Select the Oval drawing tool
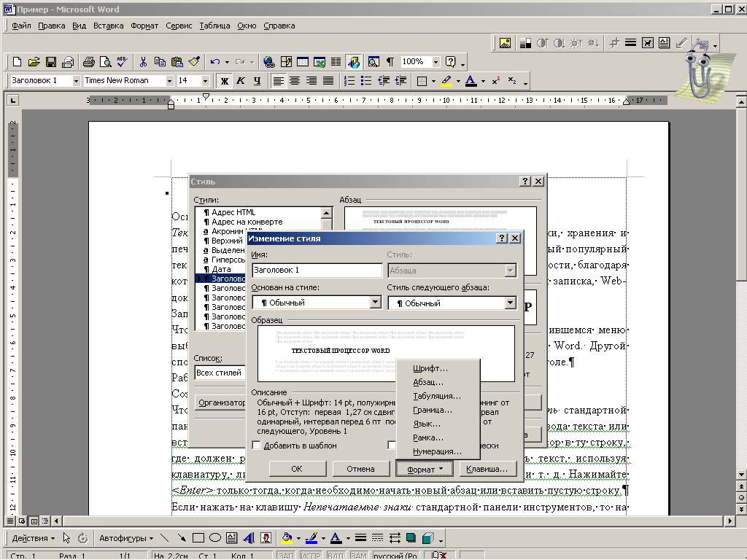Image resolution: width=747 pixels, height=560 pixels. click(x=215, y=538)
